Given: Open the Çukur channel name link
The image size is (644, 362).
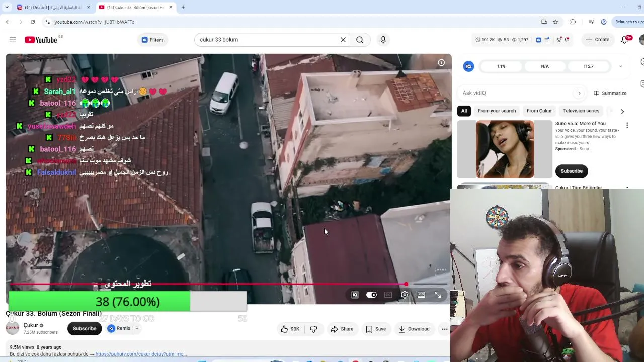Looking at the screenshot, I should (31, 326).
